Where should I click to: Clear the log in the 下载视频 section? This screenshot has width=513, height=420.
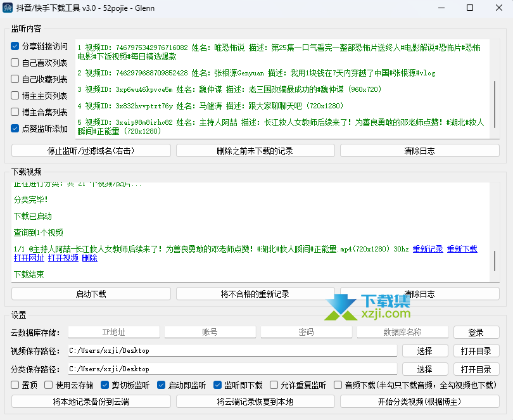[420, 294]
